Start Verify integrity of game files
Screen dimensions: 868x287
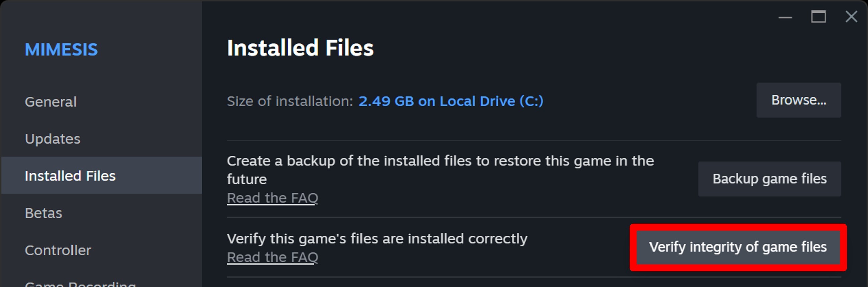(x=738, y=247)
